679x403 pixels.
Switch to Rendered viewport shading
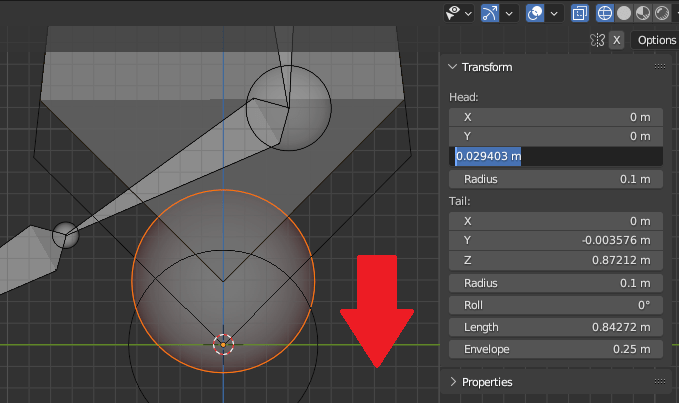click(x=661, y=13)
